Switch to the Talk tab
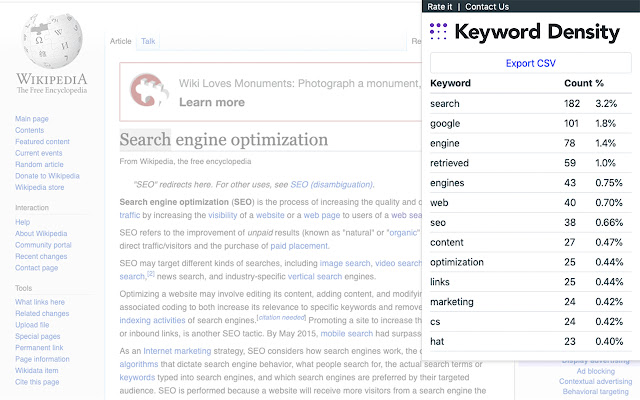This screenshot has width=640, height=400. 148,41
